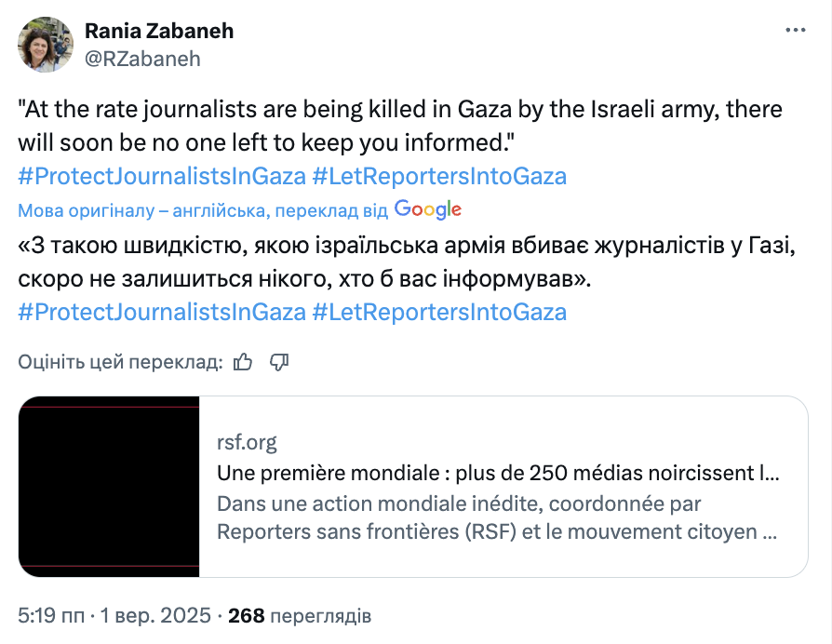View the 268 переглядів count
The image size is (832, 644).
click(x=300, y=615)
